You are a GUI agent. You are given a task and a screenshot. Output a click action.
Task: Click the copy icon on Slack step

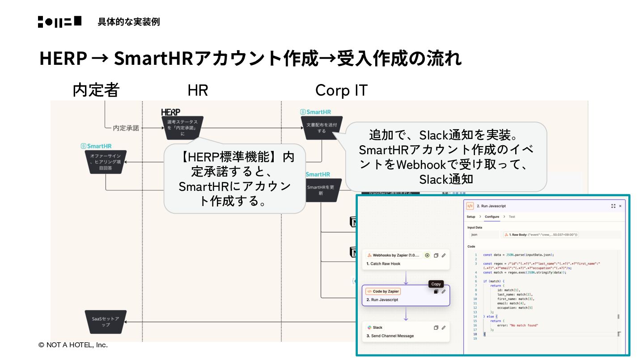click(x=436, y=328)
